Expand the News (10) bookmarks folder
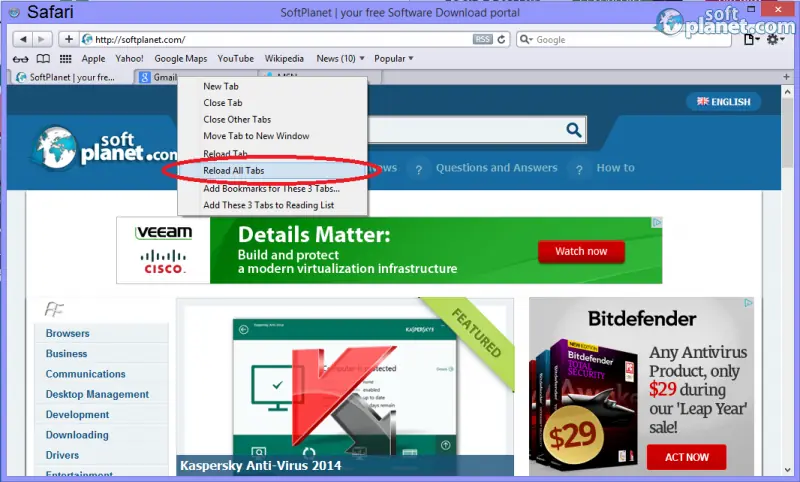The height and width of the screenshot is (482, 800). point(340,59)
